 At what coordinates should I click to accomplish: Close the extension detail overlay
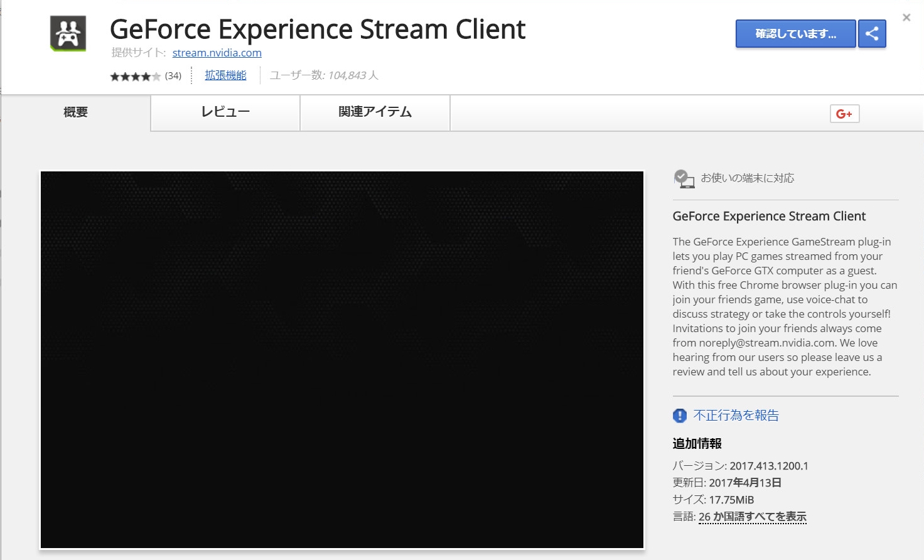906,18
